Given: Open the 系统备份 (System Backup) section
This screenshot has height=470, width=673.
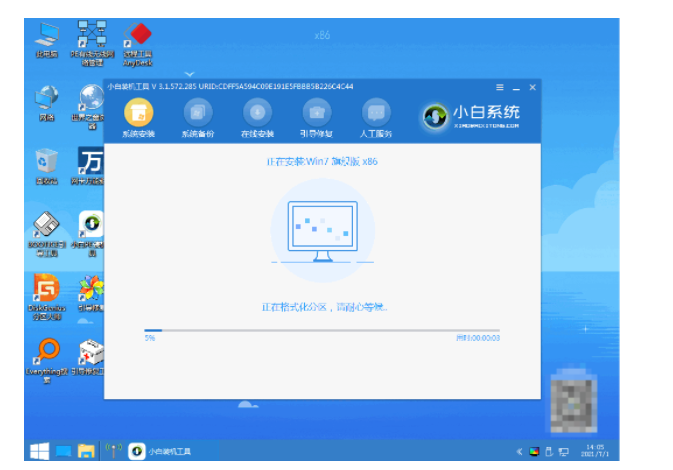Looking at the screenshot, I should point(197,112).
